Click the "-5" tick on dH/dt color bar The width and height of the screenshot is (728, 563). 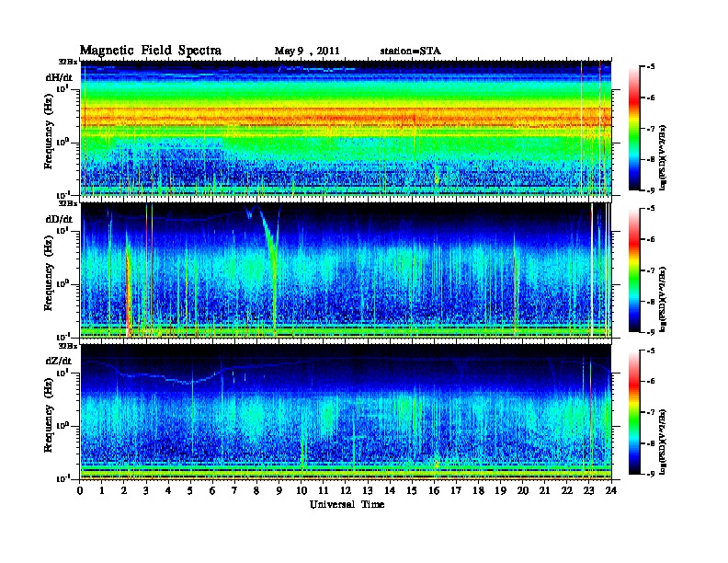[651, 67]
